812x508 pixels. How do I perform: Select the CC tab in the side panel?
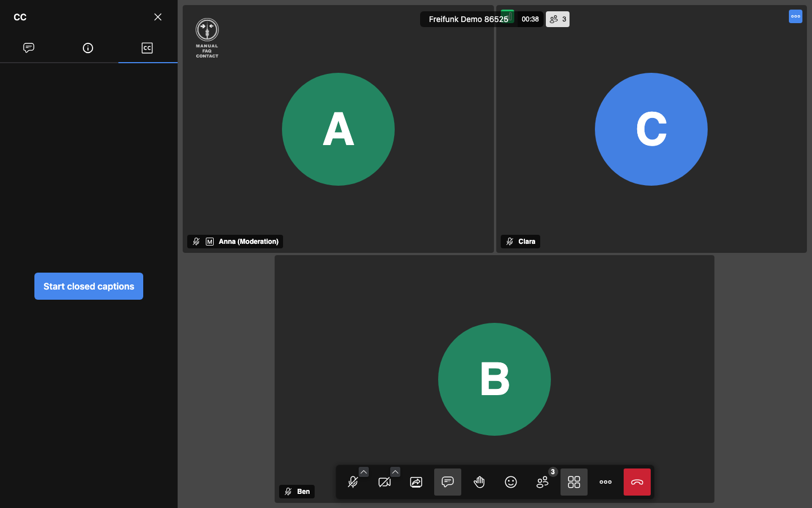point(147,48)
